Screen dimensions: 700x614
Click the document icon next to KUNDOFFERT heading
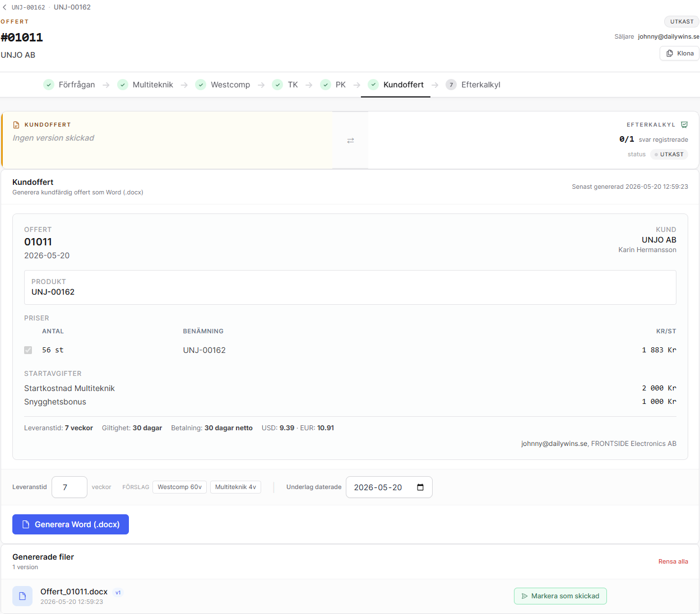[16, 125]
